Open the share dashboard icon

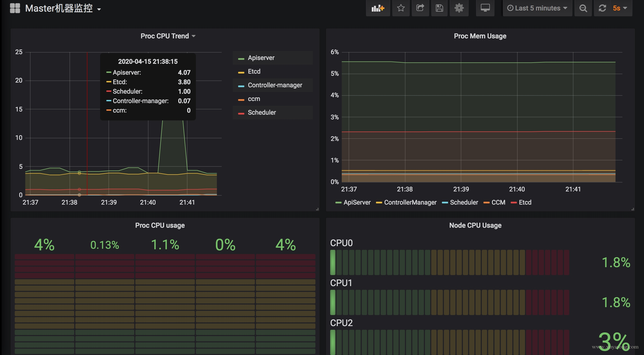(x=420, y=8)
